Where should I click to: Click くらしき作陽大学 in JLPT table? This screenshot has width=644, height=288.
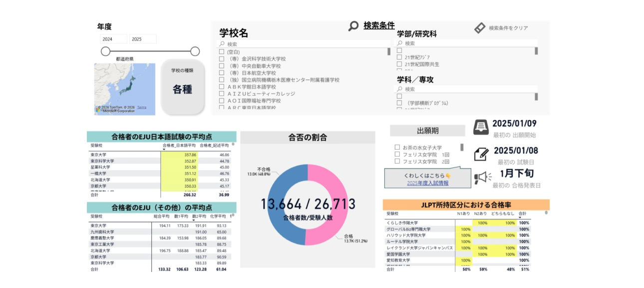403,222
